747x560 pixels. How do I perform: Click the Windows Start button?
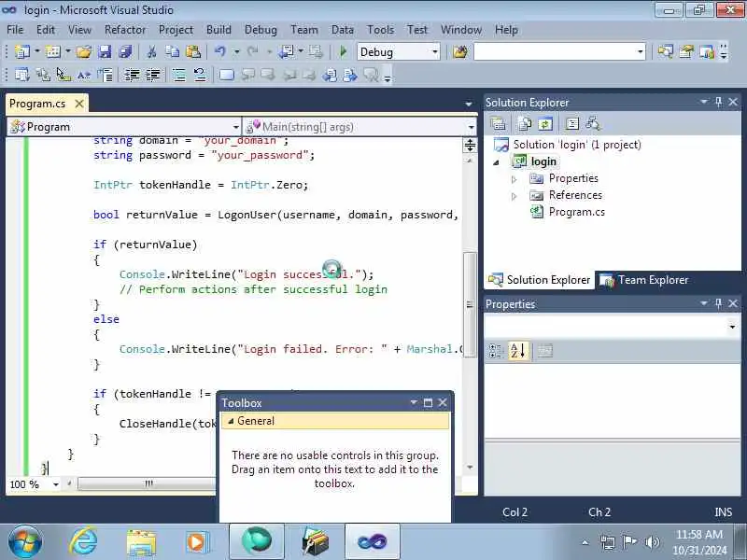coord(25,542)
